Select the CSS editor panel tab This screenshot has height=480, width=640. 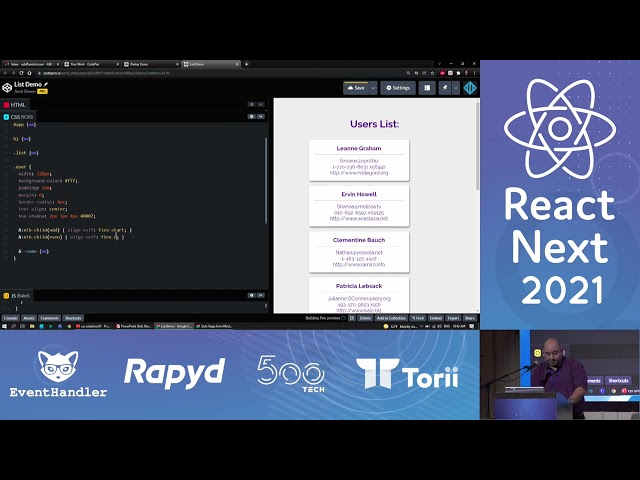[18, 117]
